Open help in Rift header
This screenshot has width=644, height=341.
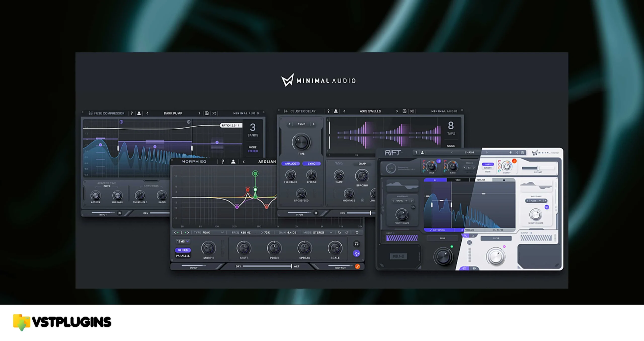[416, 153]
